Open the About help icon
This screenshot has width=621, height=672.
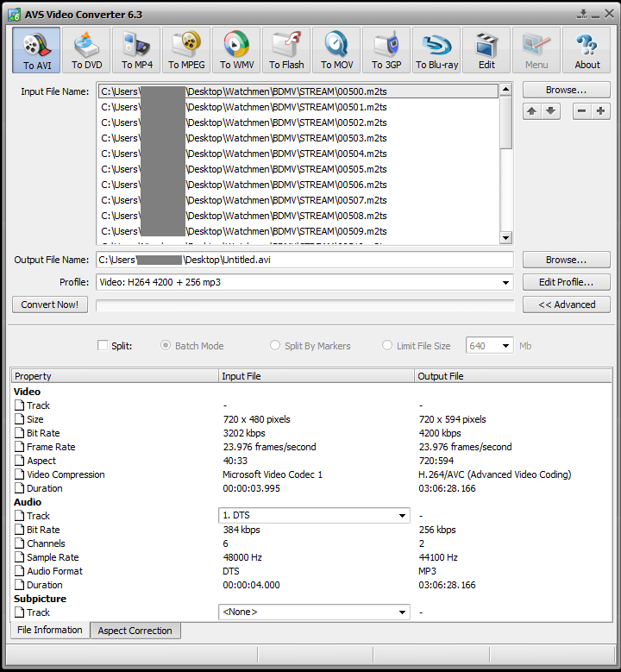pos(586,50)
